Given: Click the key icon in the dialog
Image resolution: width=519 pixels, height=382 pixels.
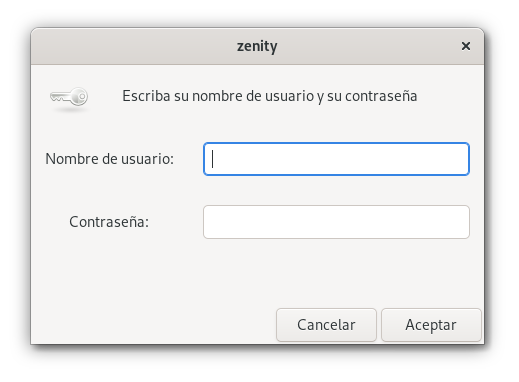Looking at the screenshot, I should coord(69,97).
